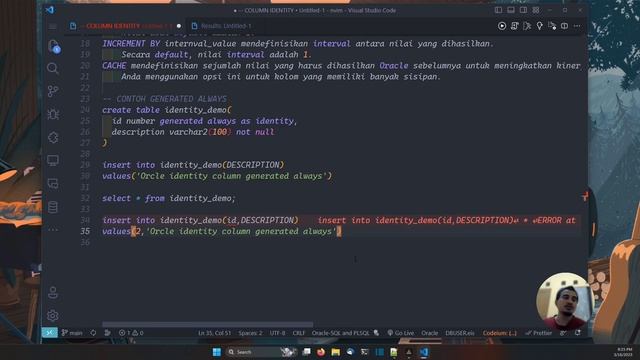The height and width of the screenshot is (360, 640).
Task: Click the light bulb icon in editor toolbar
Action: point(540,26)
